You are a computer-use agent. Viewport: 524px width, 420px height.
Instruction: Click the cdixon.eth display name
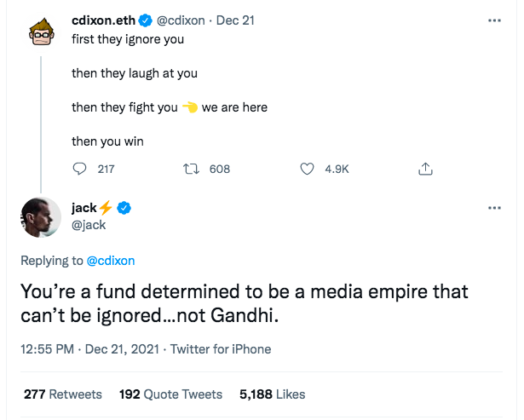coord(104,20)
